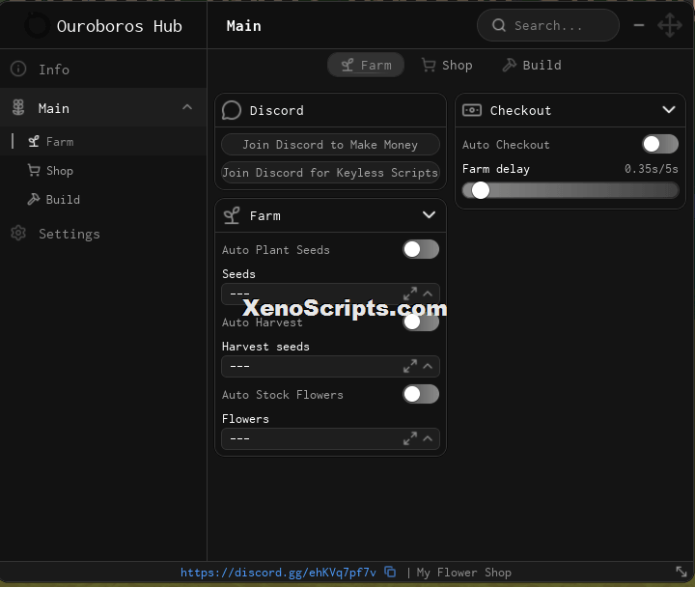Click the Main title in the header
The height and width of the screenshot is (616, 695).
click(243, 26)
